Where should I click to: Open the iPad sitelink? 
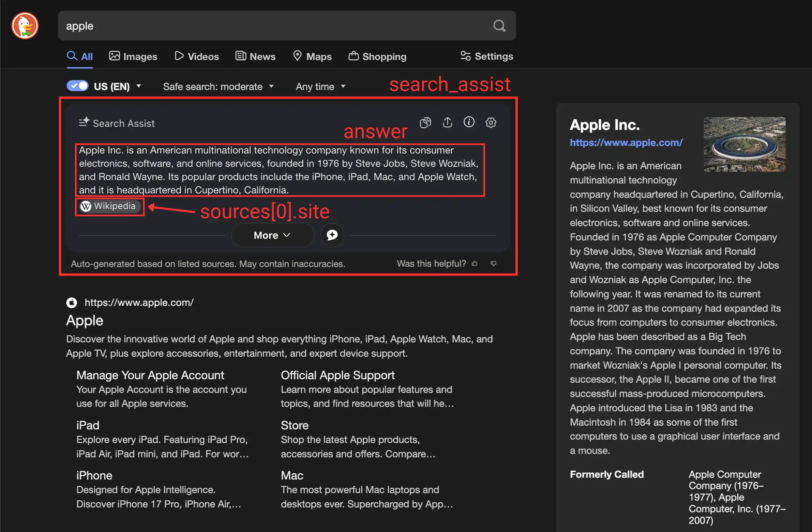tap(88, 426)
